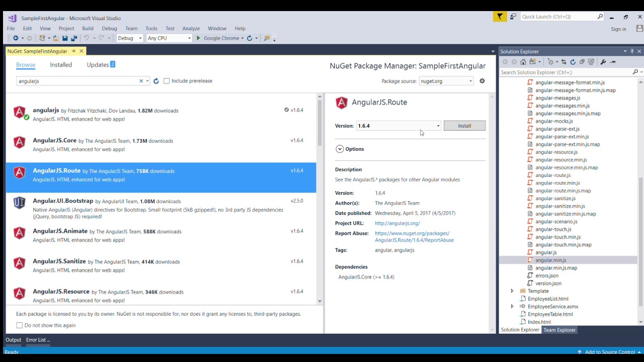Click the Open File folder icon

[x=56, y=38]
